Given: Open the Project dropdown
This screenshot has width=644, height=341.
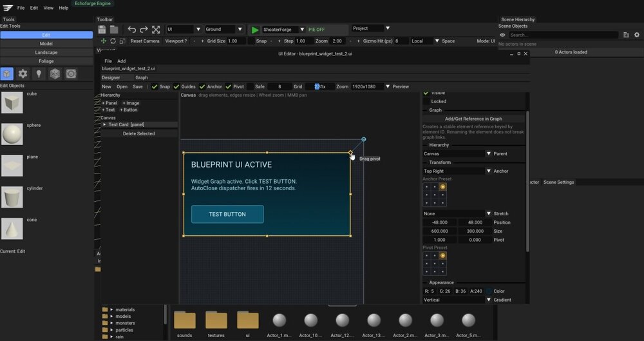Looking at the screenshot, I should (371, 28).
